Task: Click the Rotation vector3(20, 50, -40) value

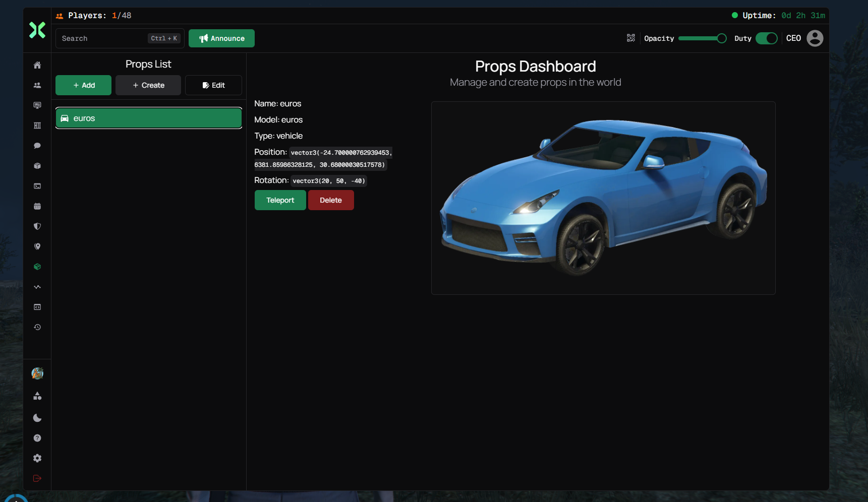Action: tap(329, 181)
